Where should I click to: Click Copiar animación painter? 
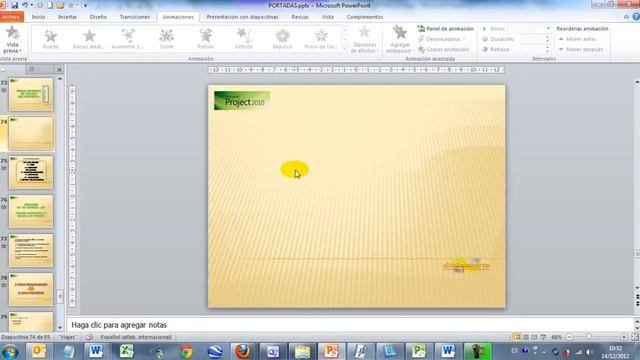coord(443,49)
